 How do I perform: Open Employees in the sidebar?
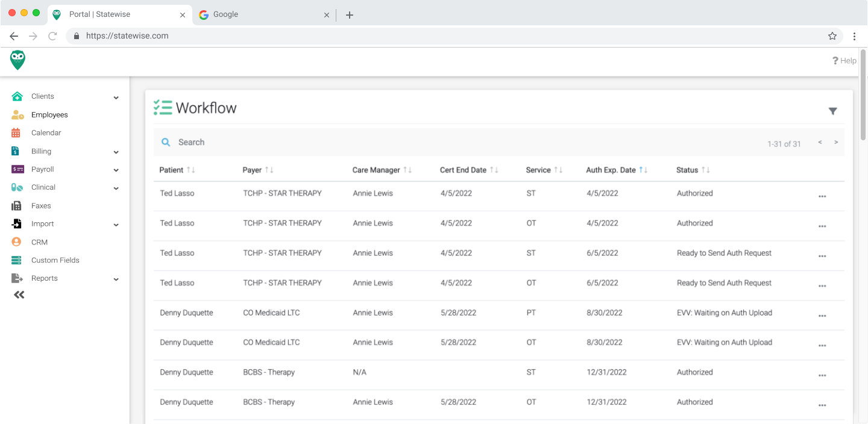(49, 115)
